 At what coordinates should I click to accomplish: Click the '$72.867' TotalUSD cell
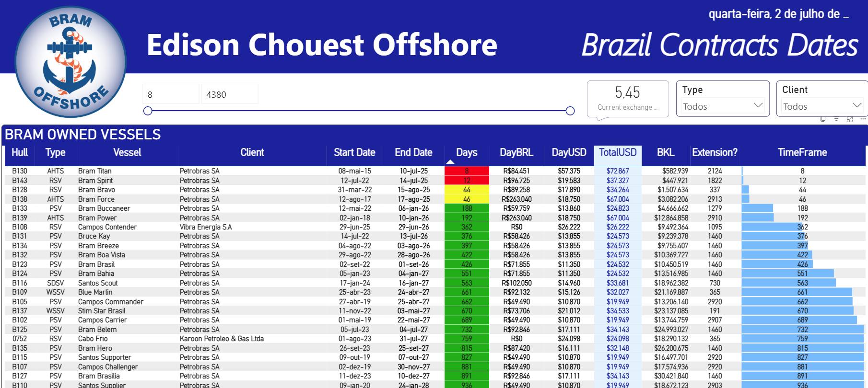coord(618,171)
